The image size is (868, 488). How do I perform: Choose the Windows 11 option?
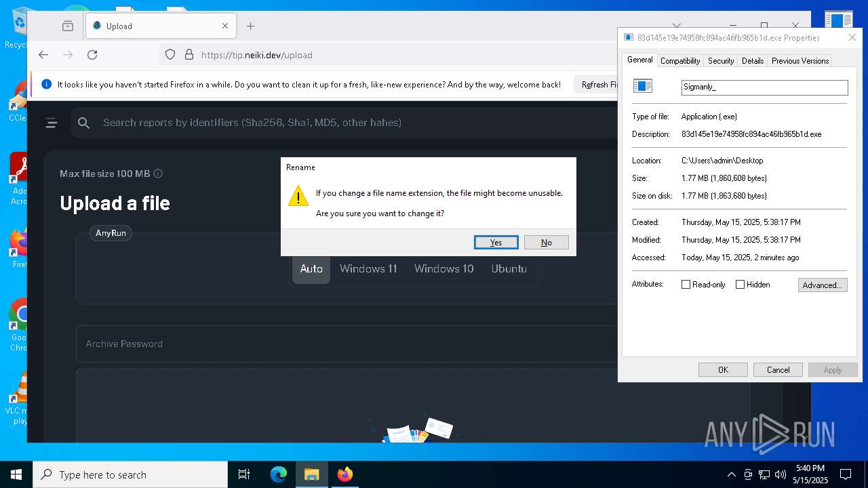(x=368, y=269)
